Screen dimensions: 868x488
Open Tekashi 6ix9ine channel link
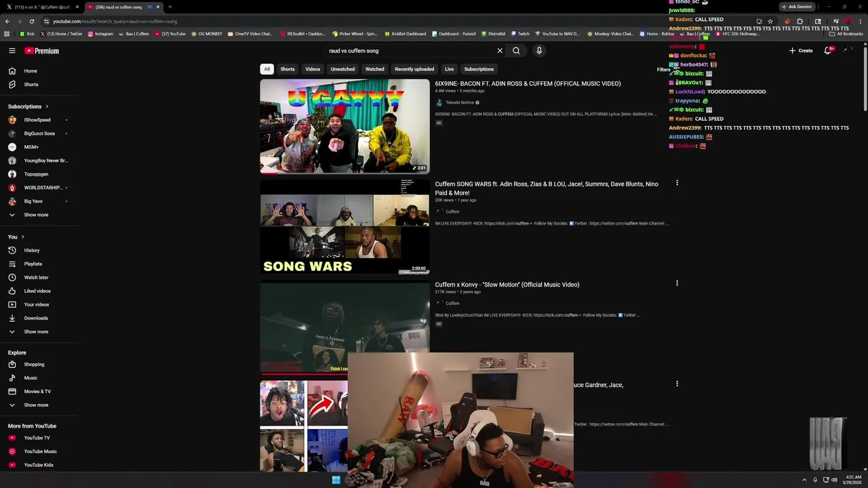[460, 103]
